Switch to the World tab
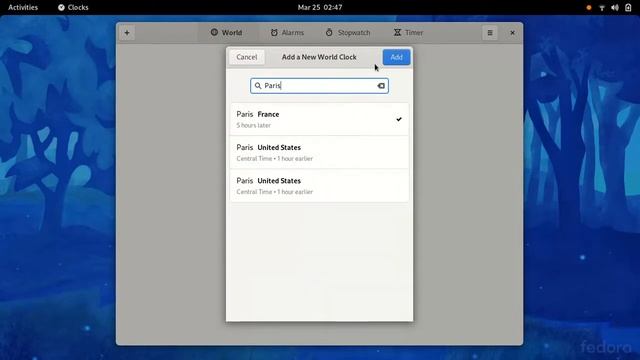 tap(227, 33)
